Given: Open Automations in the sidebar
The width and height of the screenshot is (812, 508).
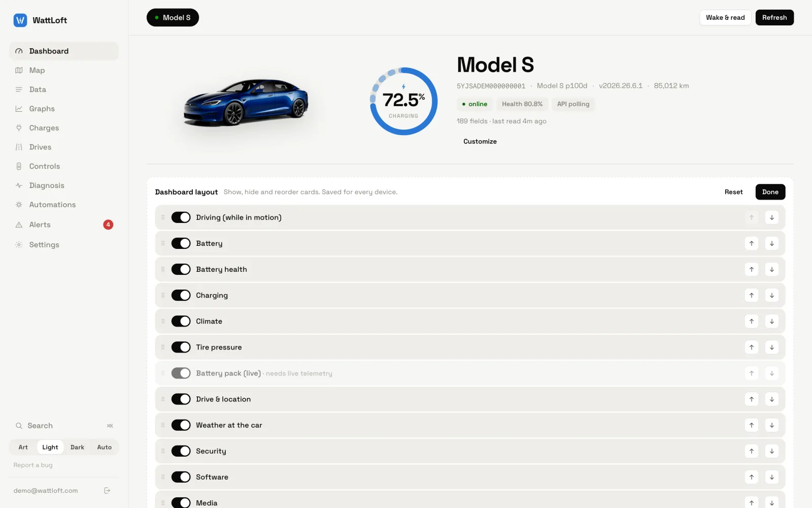Looking at the screenshot, I should pos(64,205).
